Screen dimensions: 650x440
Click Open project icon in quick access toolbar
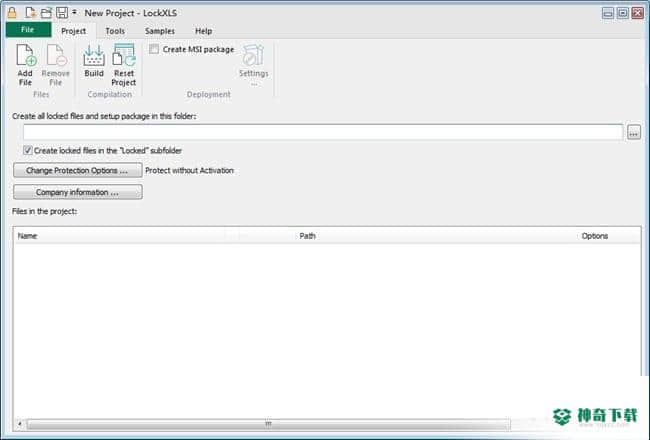tap(46, 13)
